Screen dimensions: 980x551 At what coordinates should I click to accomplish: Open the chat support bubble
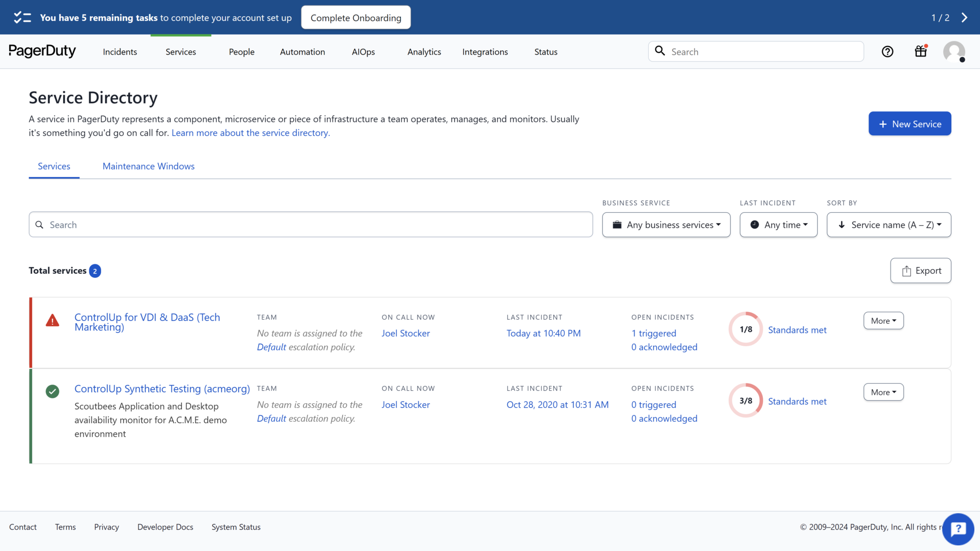958,529
